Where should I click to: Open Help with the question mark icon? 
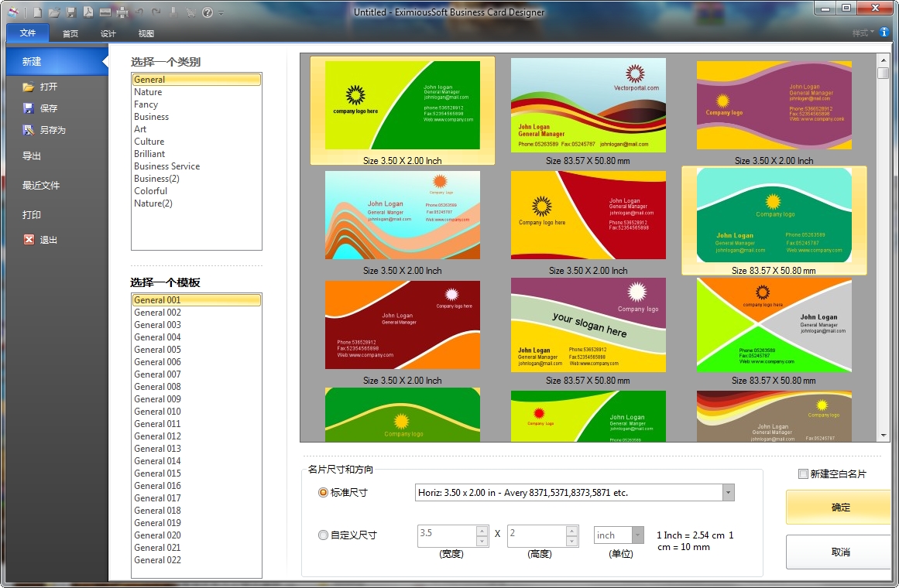pyautogui.click(x=206, y=12)
